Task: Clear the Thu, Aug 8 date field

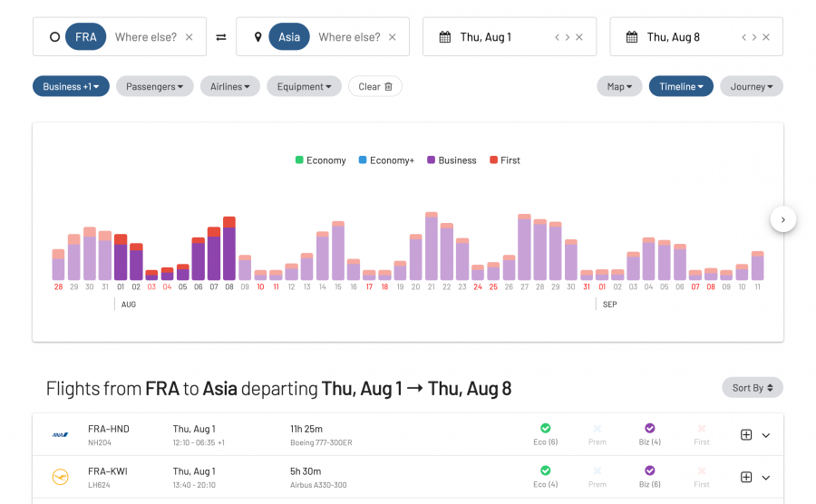Action: tap(767, 37)
